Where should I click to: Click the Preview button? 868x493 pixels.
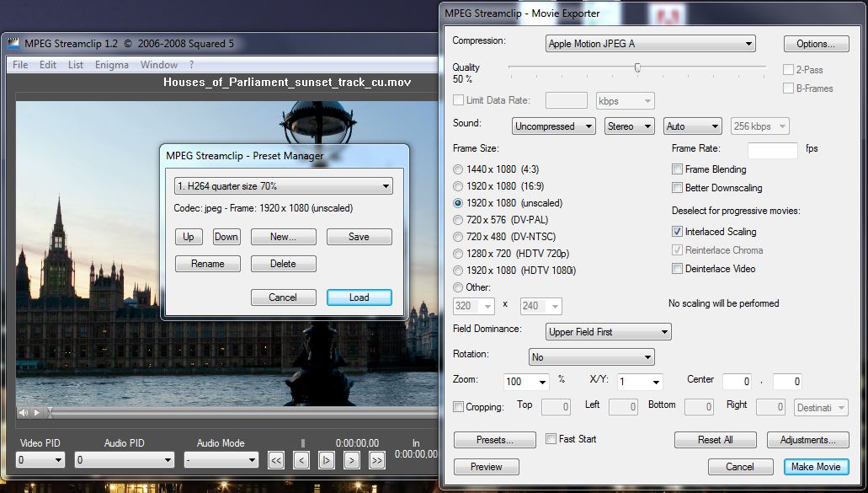click(487, 467)
